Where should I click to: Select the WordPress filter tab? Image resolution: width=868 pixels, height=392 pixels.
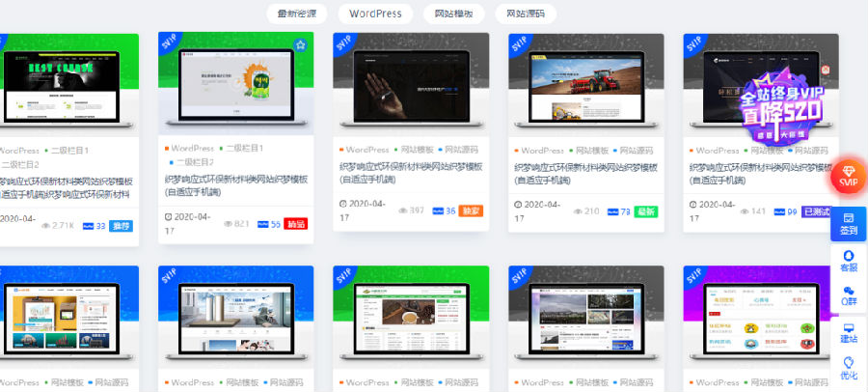tap(375, 14)
